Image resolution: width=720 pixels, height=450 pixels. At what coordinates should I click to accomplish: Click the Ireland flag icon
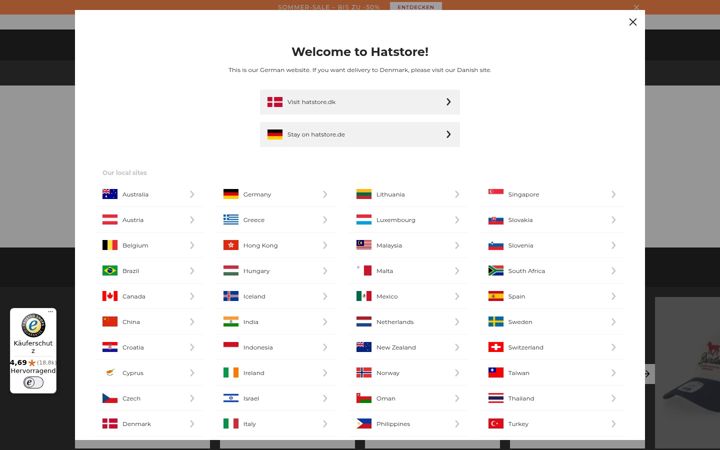point(231,373)
